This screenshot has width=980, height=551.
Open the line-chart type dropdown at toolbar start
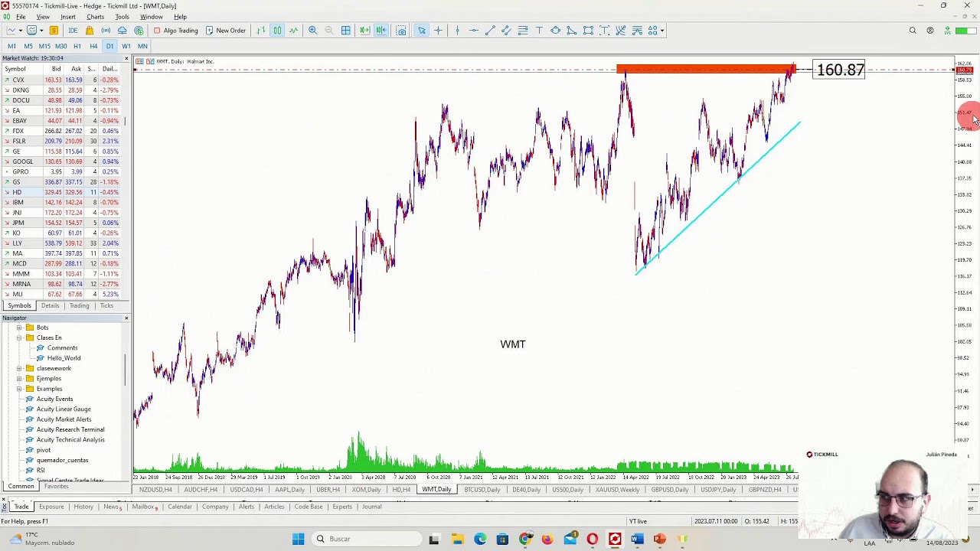[21, 31]
